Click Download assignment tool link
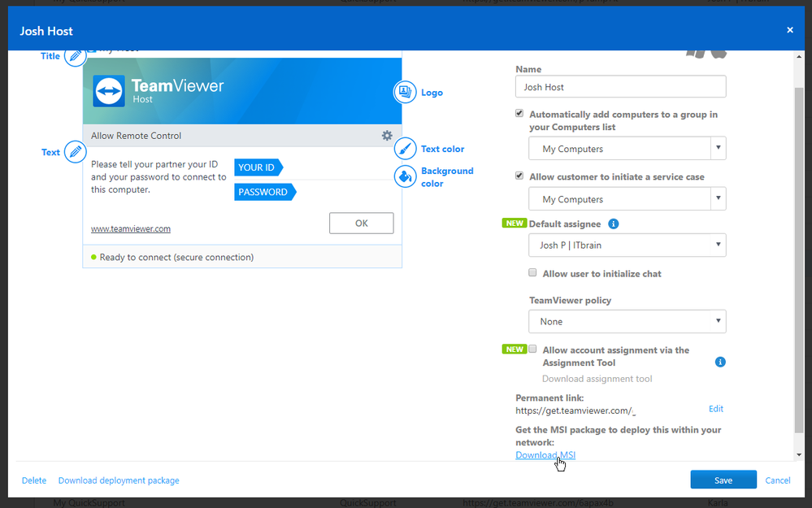Screen dimensions: 812x508 [597, 379]
